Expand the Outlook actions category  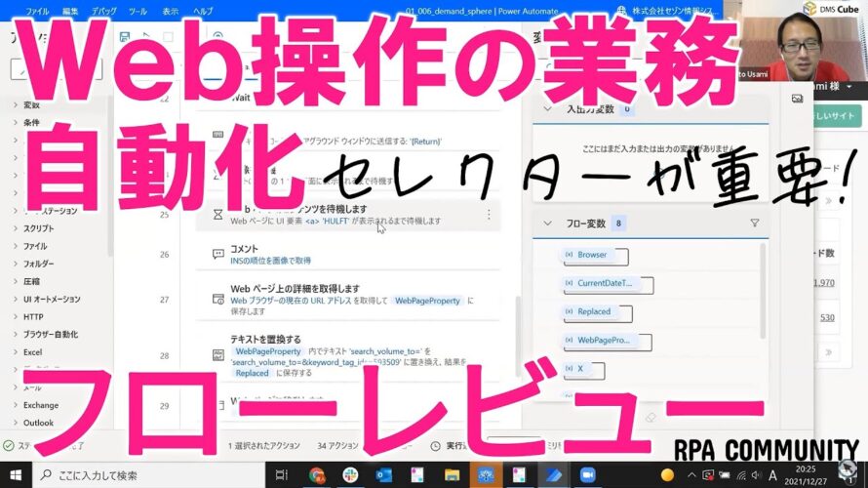point(16,423)
